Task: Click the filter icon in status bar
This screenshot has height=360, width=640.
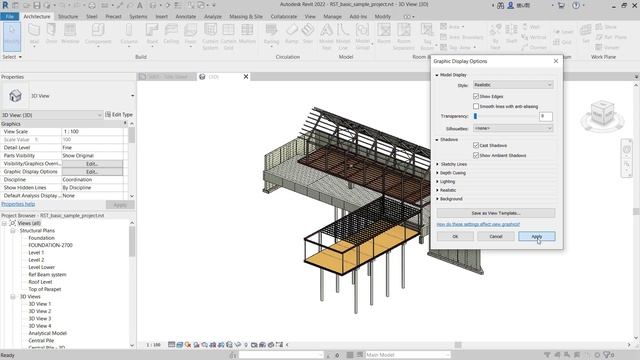Action: point(607,355)
